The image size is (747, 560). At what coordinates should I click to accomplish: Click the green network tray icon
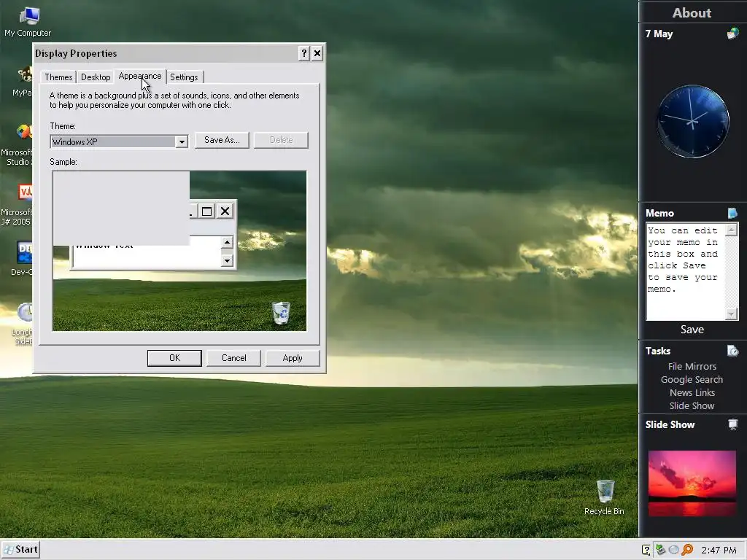660,550
